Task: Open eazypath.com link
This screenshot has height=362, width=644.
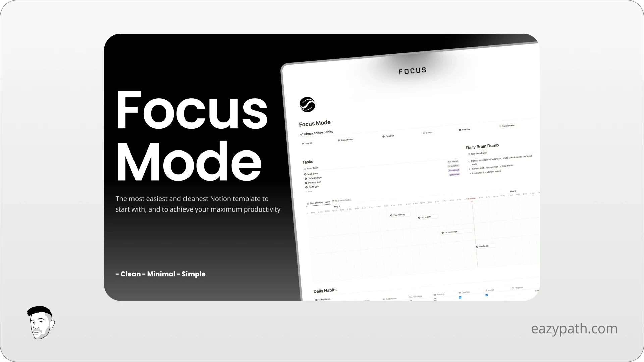Action: click(574, 328)
